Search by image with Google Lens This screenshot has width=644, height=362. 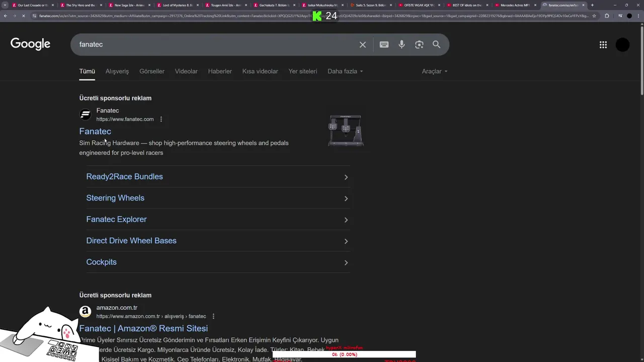tap(419, 45)
